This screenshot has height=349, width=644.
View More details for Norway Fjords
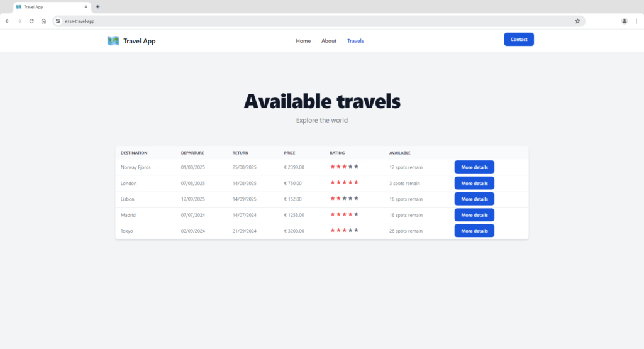point(474,167)
